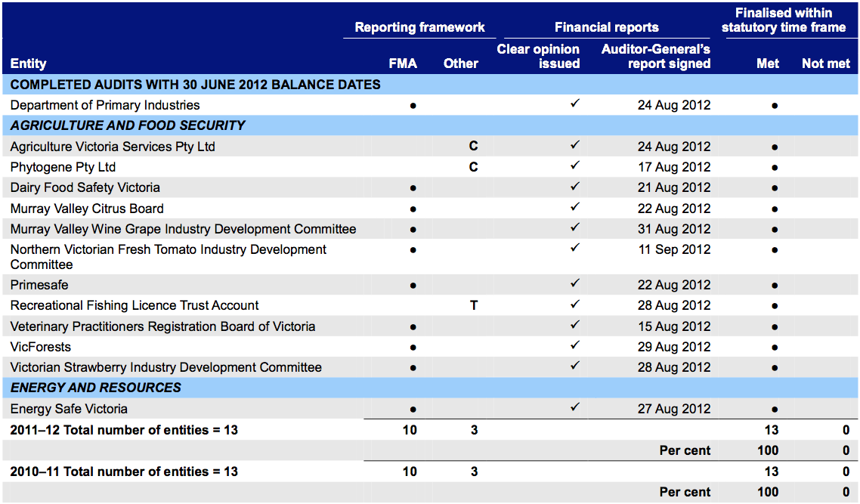The height and width of the screenshot is (504, 860).
Task: Select the "Not met" column header
Action: click(826, 63)
